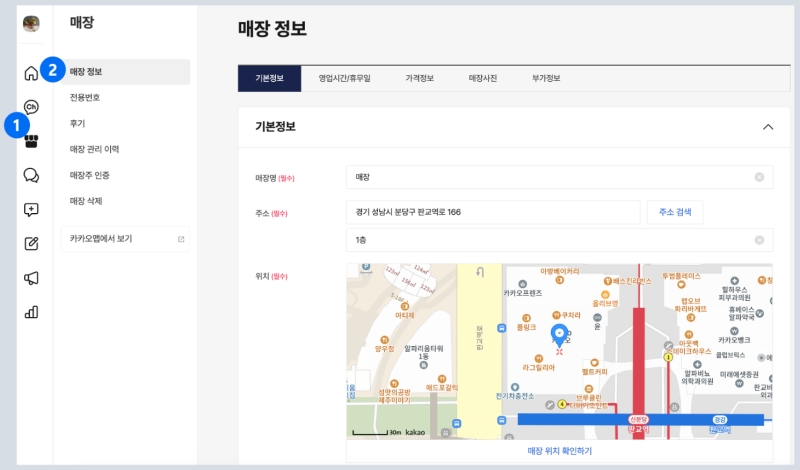
Task: Select the store (매장) icon in sidebar
Action: [x=31, y=141]
